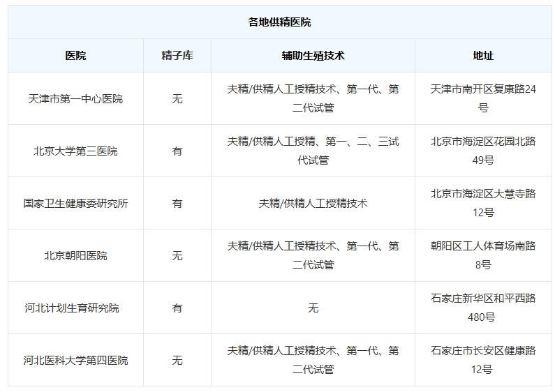Click the 精子库 value for 北京大学第三医院
Viewport: 555px width, 392px height.
click(x=177, y=151)
